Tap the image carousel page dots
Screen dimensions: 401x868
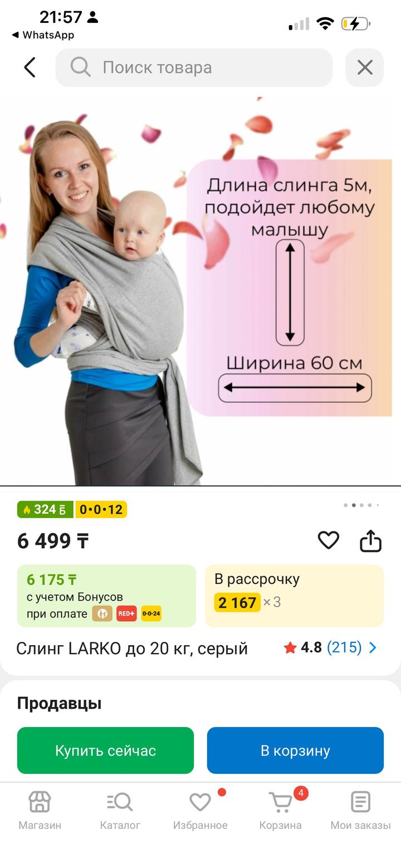point(361,505)
